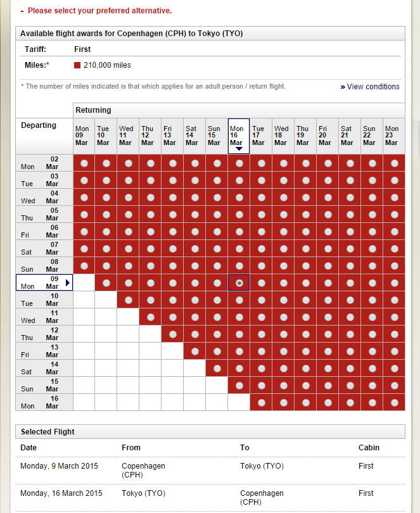This screenshot has height=513, width=420.
Task: Select departing 03 Mar, returning 18 Mar
Action: pos(283,180)
